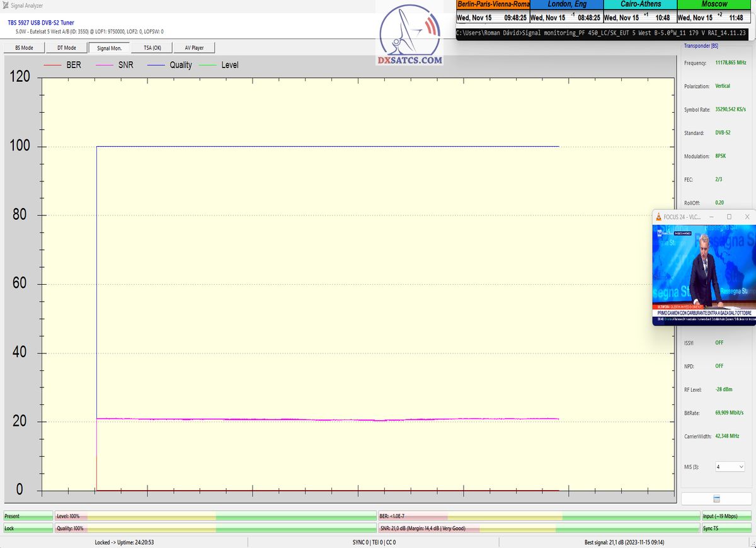The image size is (756, 548).
Task: Click the Signal Analyzer title bar icon
Action: (x=6, y=5)
